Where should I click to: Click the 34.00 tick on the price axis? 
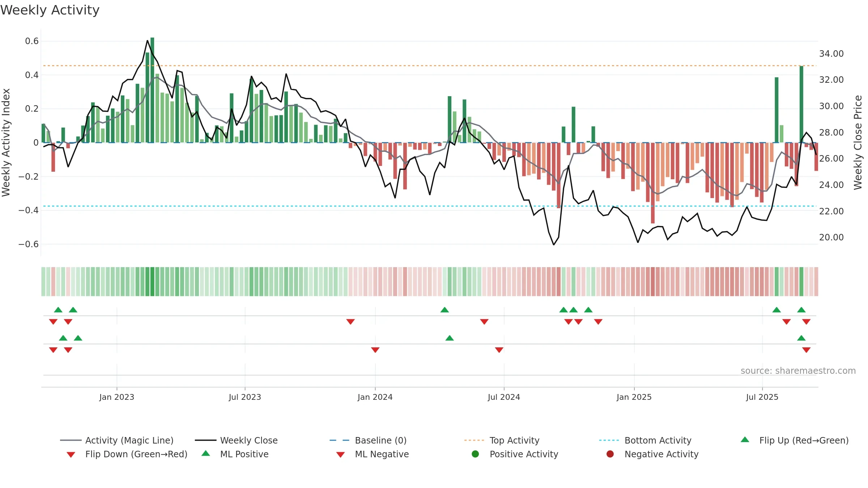pyautogui.click(x=831, y=53)
